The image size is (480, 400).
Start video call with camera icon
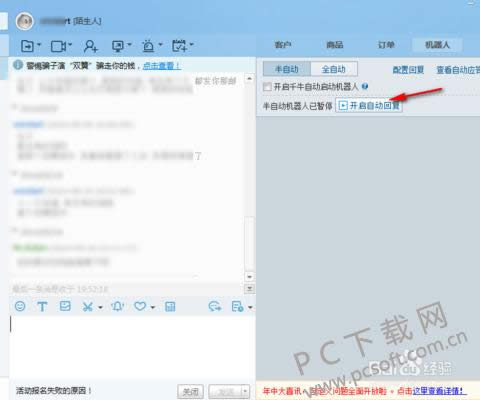(58, 46)
